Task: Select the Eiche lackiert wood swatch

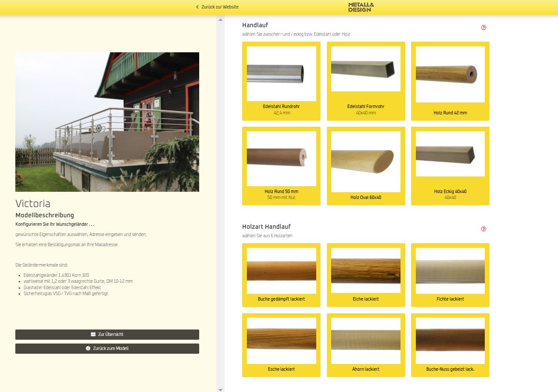Action: point(366,275)
